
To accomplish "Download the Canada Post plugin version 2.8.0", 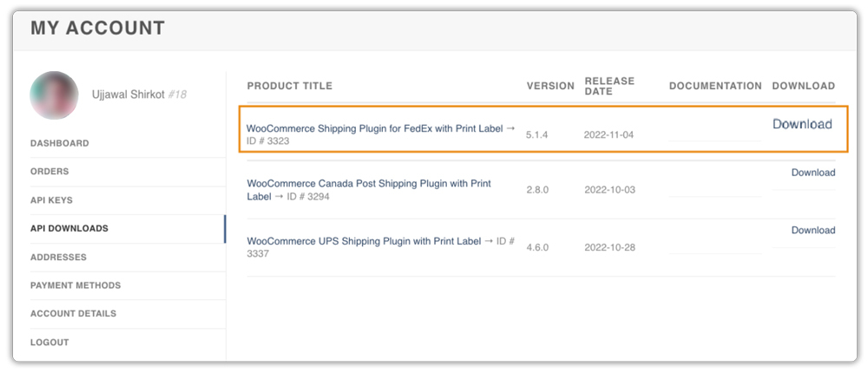I will (x=812, y=173).
